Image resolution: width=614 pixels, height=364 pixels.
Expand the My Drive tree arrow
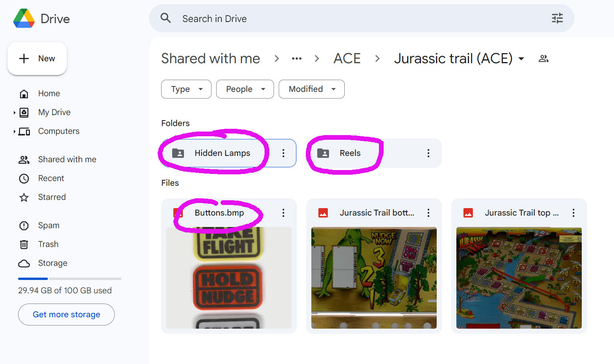[15, 113]
